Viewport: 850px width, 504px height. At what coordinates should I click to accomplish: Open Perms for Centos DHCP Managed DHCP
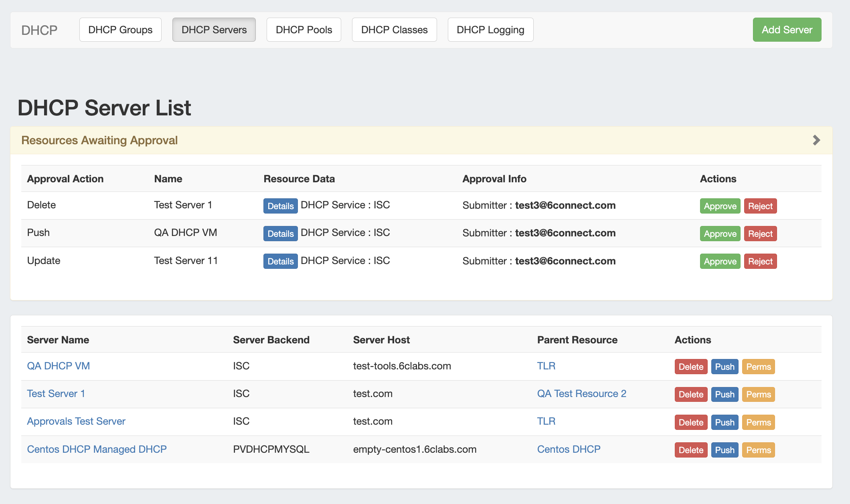pyautogui.click(x=758, y=450)
